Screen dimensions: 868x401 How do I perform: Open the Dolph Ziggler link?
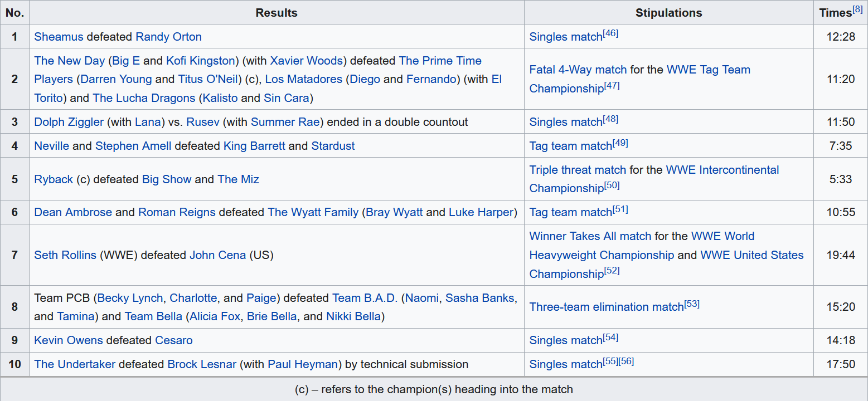tap(69, 122)
